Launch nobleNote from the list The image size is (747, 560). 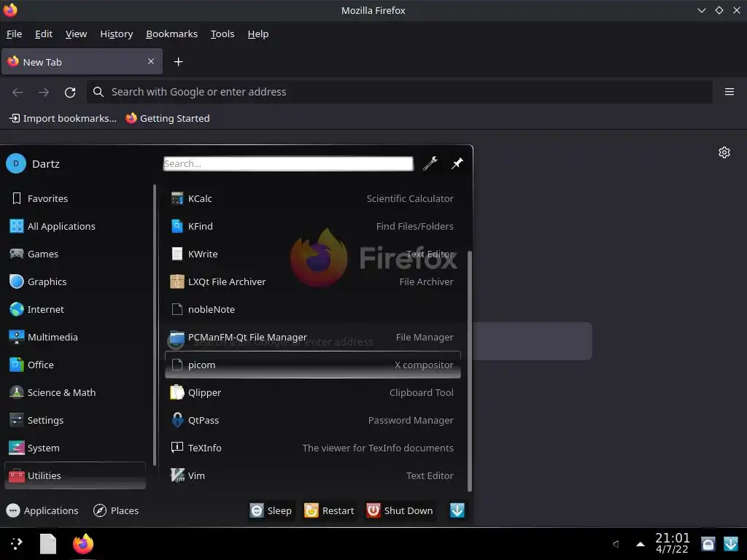[x=312, y=309]
